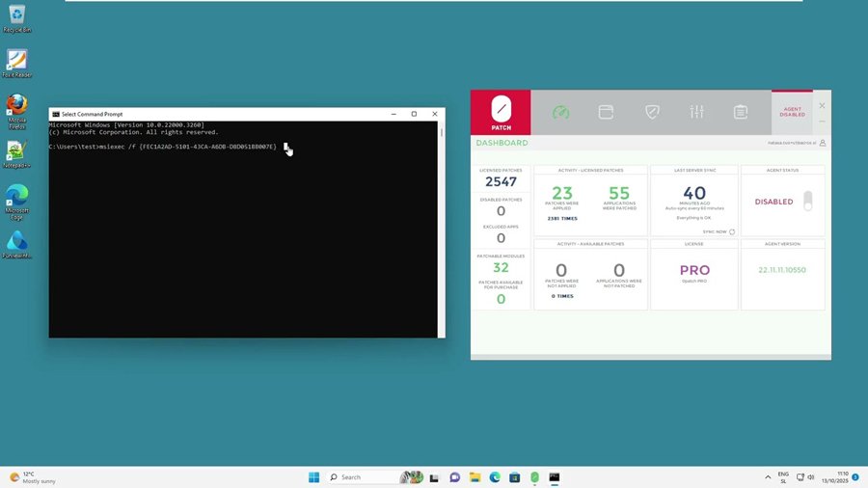Click the network icon in the system tray
Image resolution: width=868 pixels, height=488 pixels.
(x=800, y=477)
